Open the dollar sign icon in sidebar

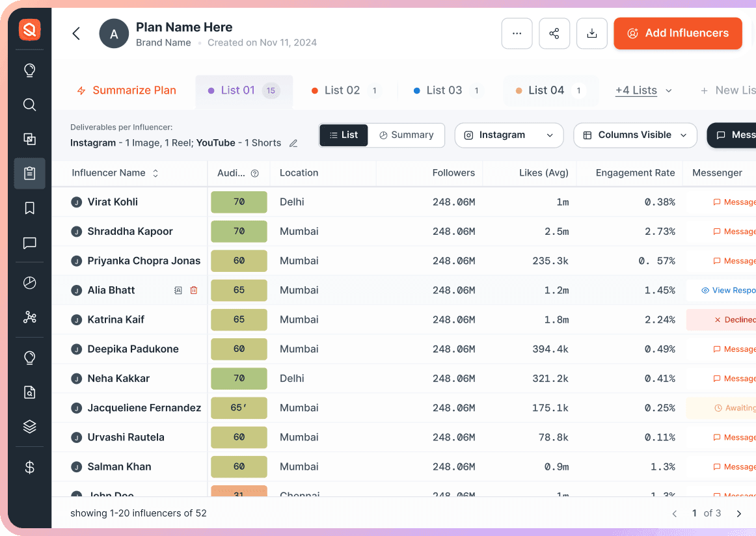[x=29, y=467]
